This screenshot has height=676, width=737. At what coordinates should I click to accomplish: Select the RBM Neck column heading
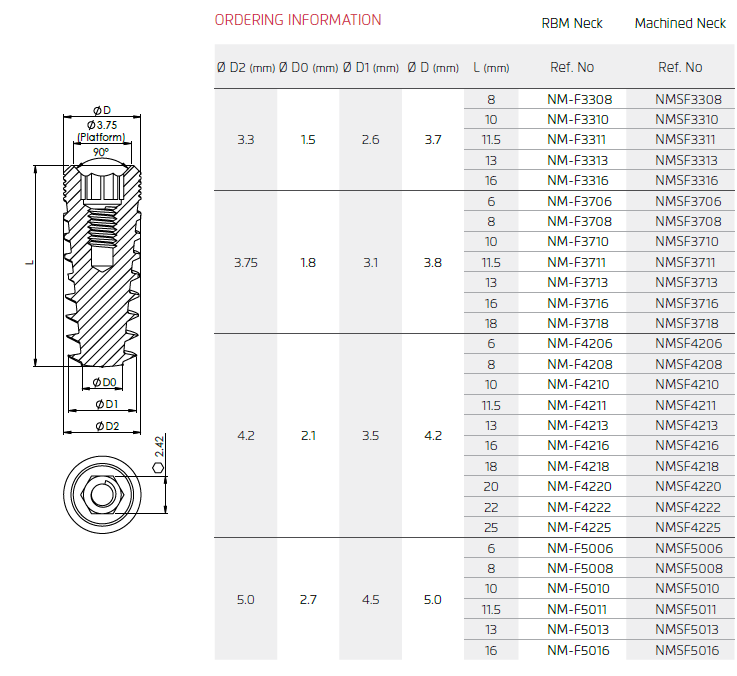click(573, 23)
